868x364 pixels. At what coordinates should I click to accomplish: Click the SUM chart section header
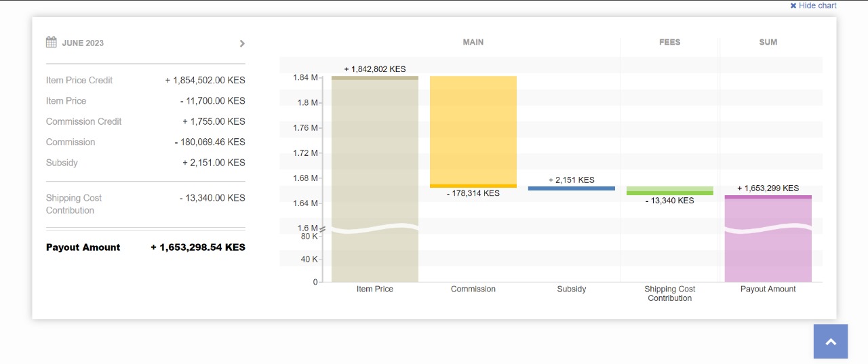tap(768, 42)
